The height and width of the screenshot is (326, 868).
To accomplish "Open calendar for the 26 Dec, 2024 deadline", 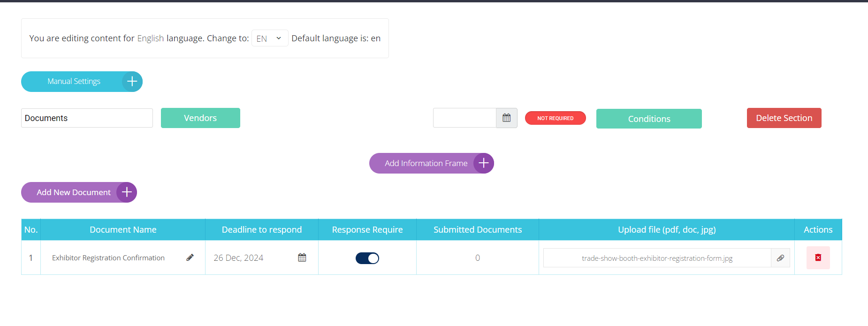I will [302, 258].
